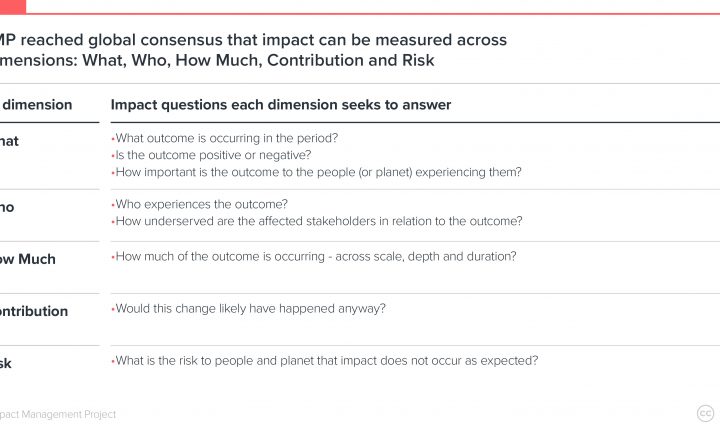Click the 'How underserved are the affected stakeholders' line
The width and height of the screenshot is (720, 430).
click(317, 221)
